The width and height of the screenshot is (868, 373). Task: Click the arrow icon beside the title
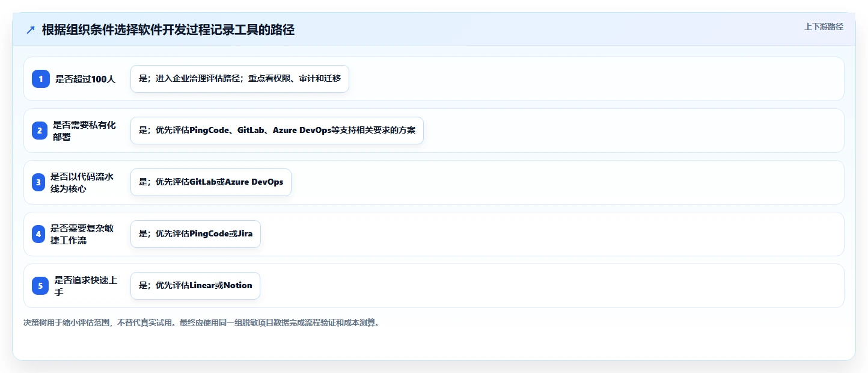point(31,30)
